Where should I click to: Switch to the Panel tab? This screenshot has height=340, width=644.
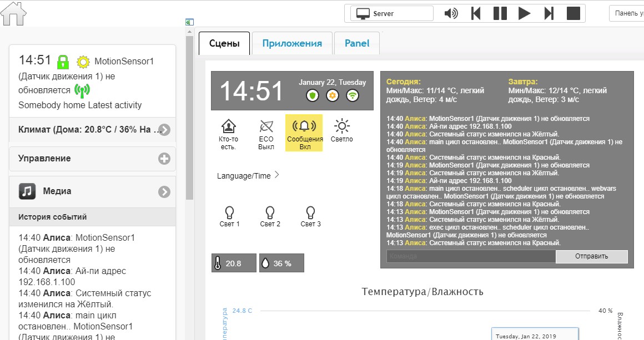point(357,43)
